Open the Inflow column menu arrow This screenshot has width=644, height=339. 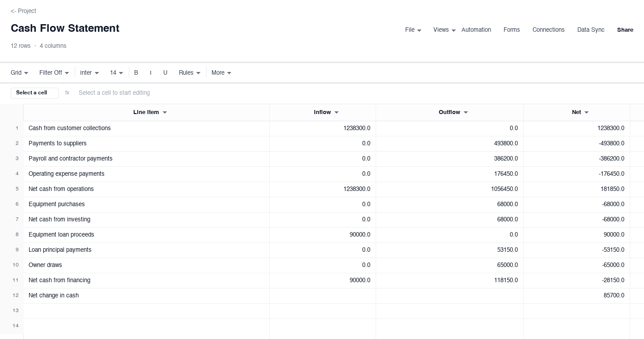tap(336, 113)
